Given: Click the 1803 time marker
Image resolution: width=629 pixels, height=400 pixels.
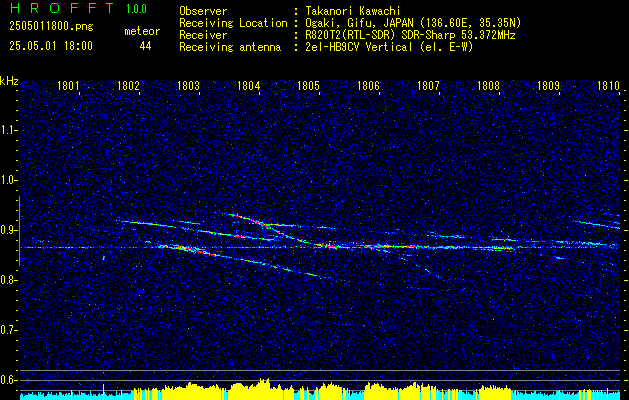Looking at the screenshot, I should [x=188, y=85].
